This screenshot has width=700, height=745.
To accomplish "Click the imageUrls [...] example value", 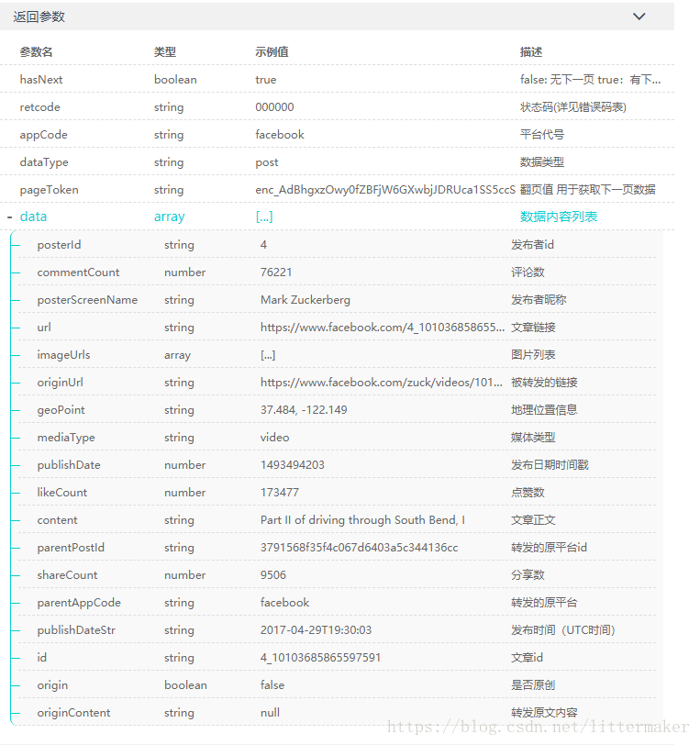I will (x=268, y=355).
